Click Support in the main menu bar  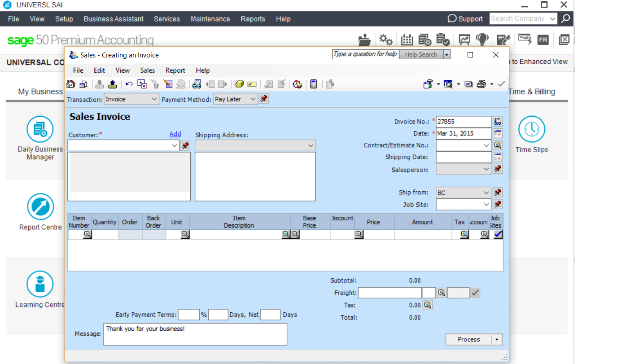[x=465, y=19]
